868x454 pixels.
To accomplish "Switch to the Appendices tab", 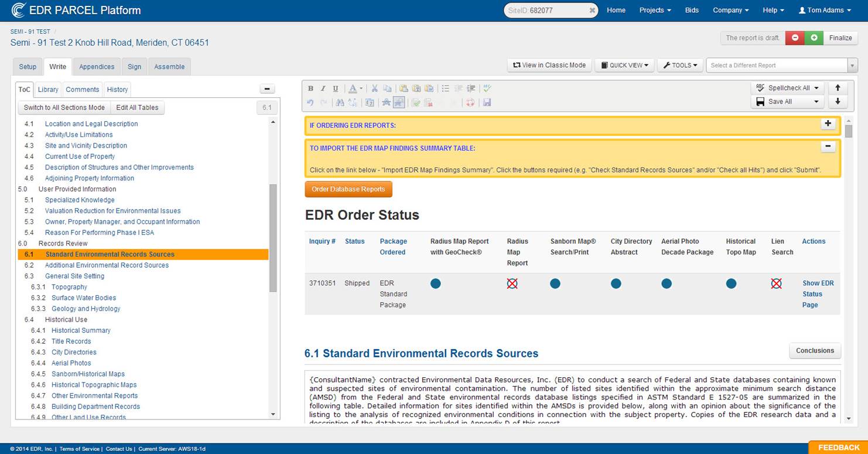I will (x=97, y=67).
